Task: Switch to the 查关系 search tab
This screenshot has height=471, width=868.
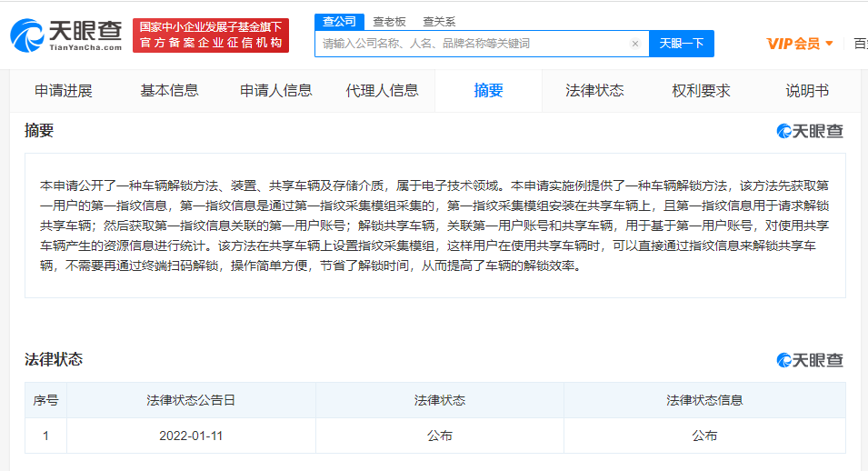Action: click(439, 21)
